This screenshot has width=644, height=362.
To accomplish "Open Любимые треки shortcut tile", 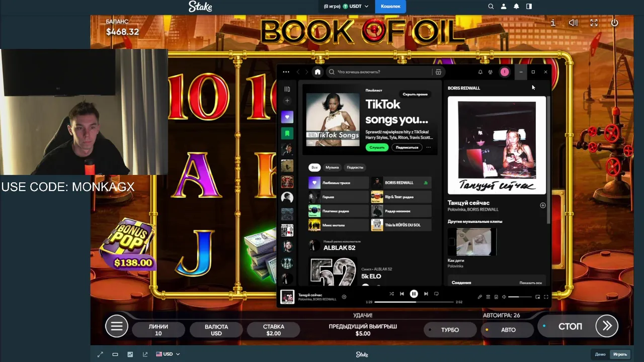I will pyautogui.click(x=338, y=183).
